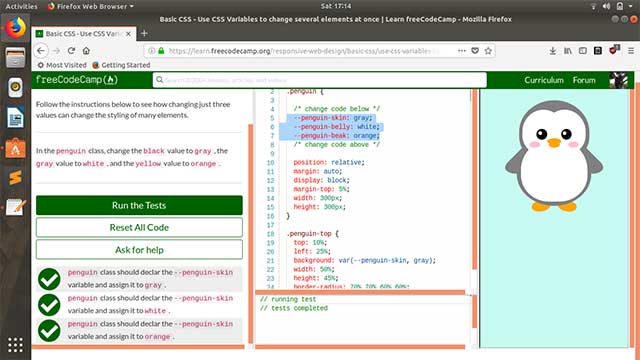The width and height of the screenshot is (640, 360).
Task: Open the Files manager in the dock
Action: click(x=16, y=57)
